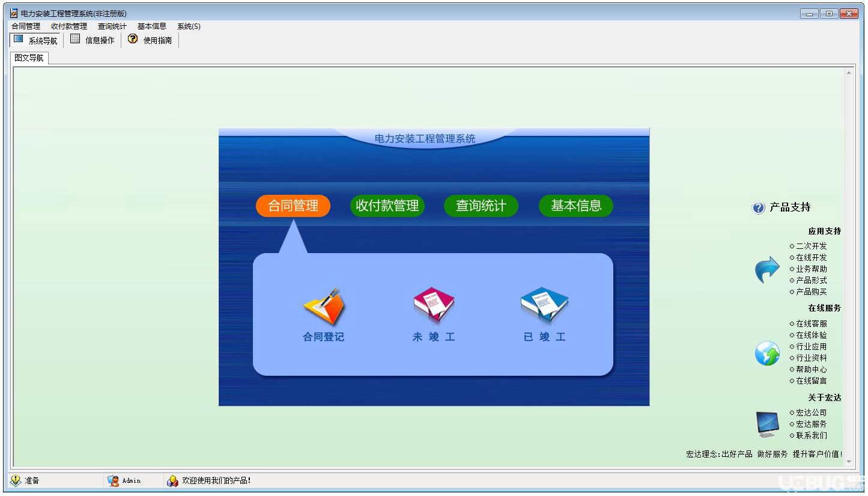Open the 产品购买 link

click(812, 292)
